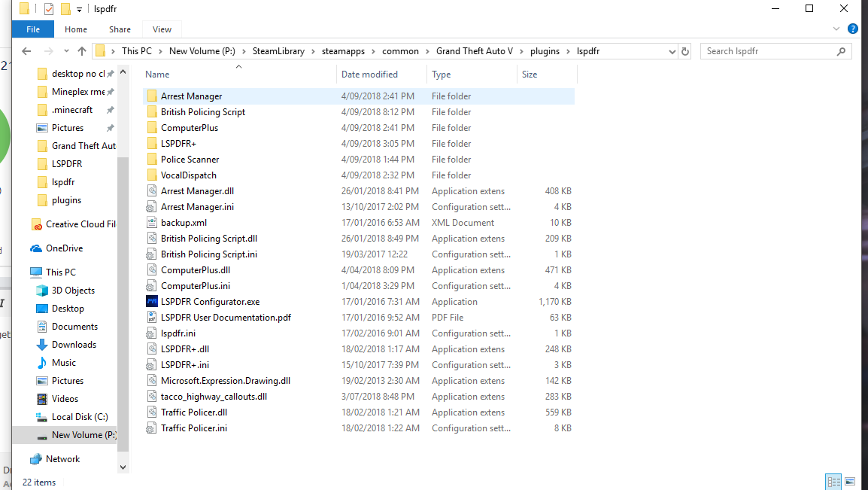Expand the ribbon chevron
Image resolution: width=868 pixels, height=490 pixels.
(x=836, y=29)
